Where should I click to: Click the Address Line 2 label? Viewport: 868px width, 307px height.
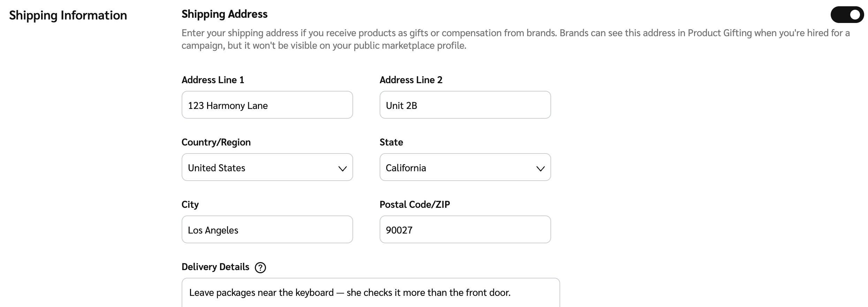pyautogui.click(x=411, y=80)
